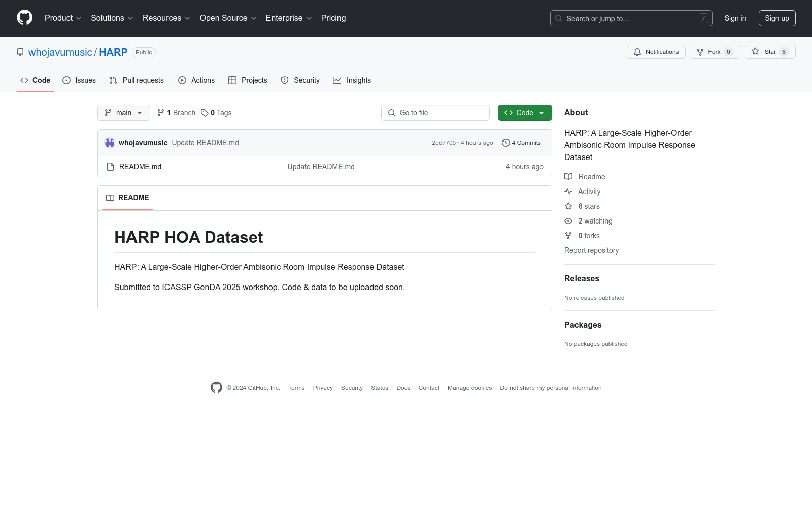Click the Go to file input

point(435,113)
